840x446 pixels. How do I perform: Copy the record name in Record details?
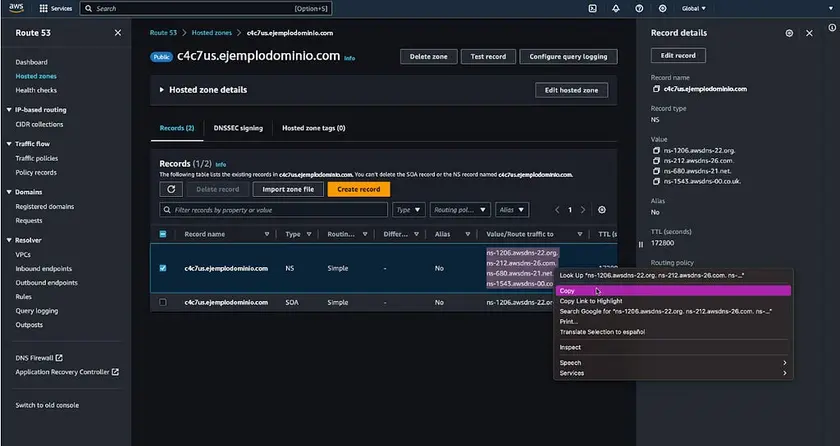[656, 89]
